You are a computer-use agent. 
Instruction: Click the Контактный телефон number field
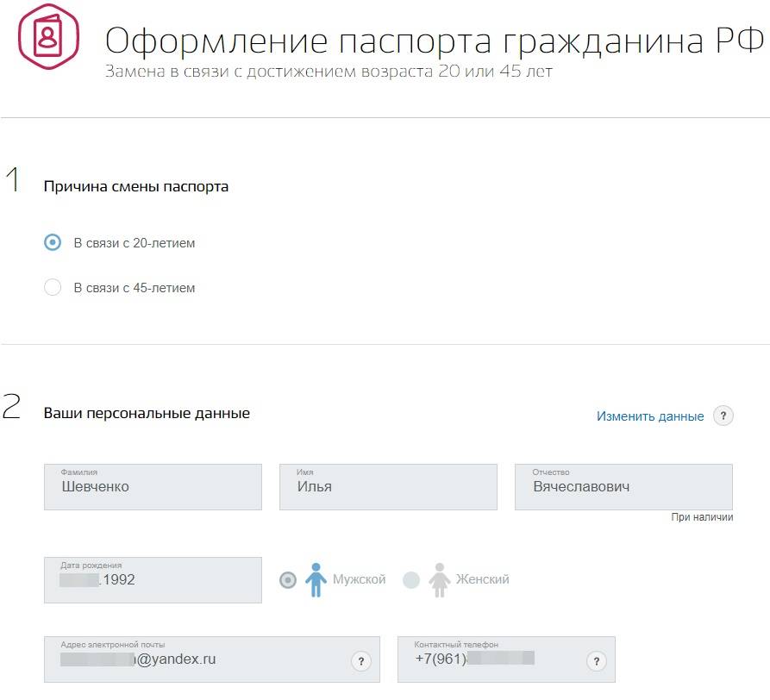491,660
